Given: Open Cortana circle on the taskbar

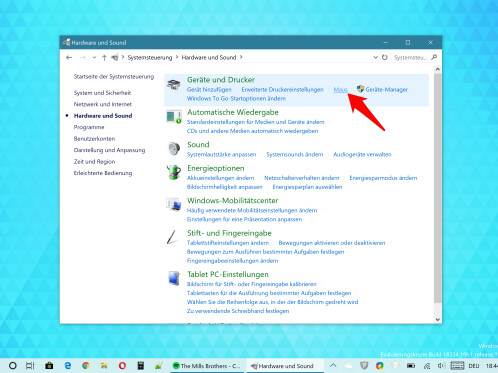Looking at the screenshot, I should tap(12, 366).
